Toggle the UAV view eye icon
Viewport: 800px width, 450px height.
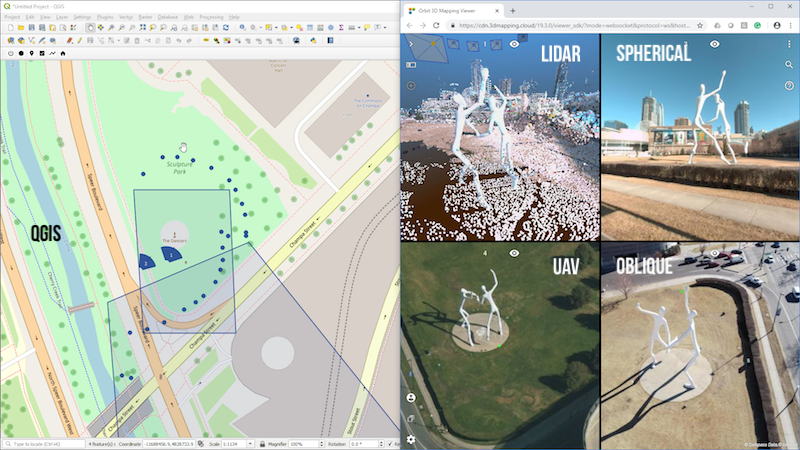coord(514,253)
